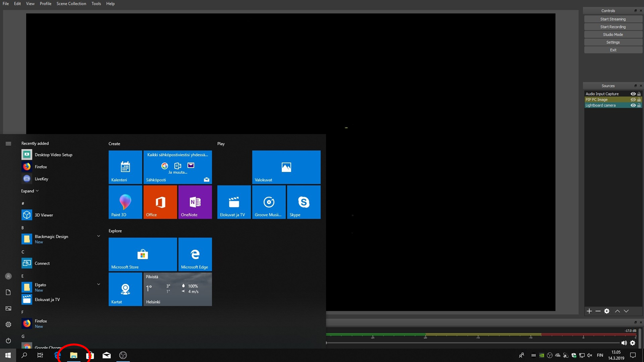Toggle visibility of Audio Input Capture

point(633,94)
